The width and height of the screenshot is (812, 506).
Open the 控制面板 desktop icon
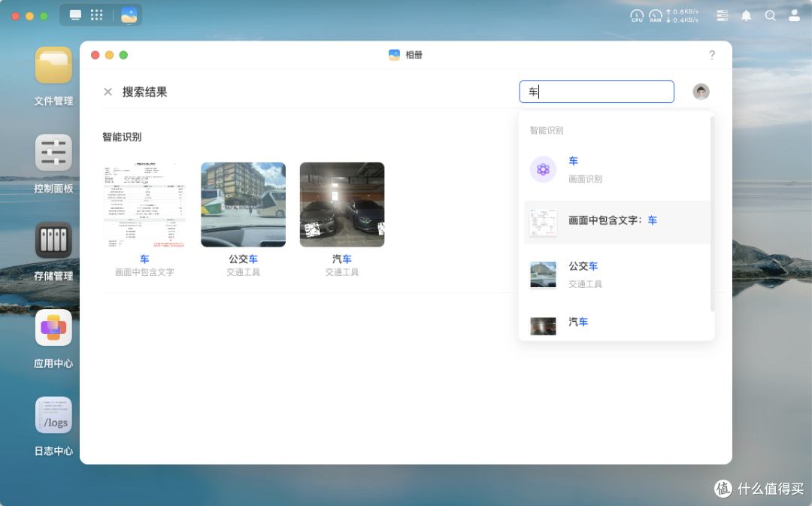point(53,153)
